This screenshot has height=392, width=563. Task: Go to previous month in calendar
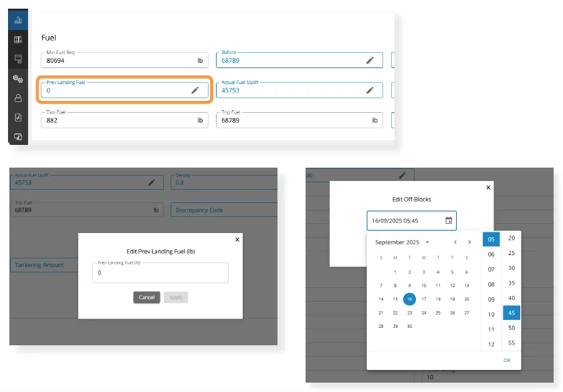click(x=455, y=242)
